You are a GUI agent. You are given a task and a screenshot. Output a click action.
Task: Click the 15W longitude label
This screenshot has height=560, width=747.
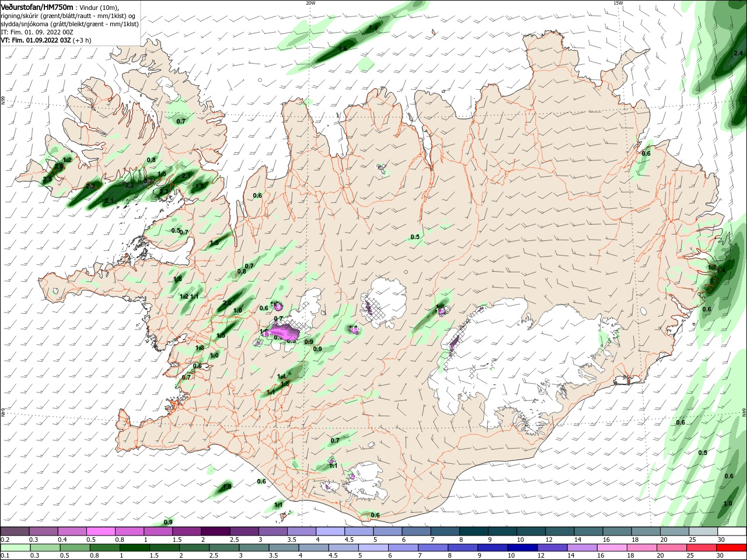coord(618,3)
